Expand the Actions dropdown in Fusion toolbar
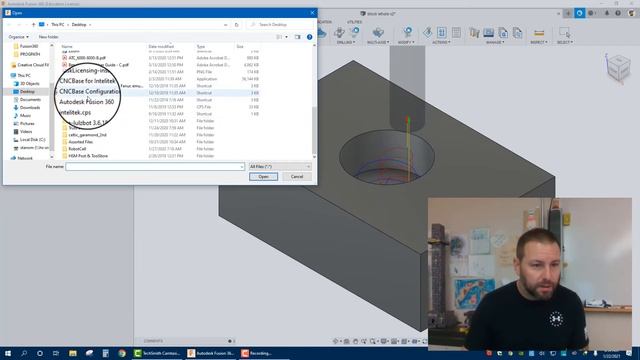This screenshot has height=360, width=640. [441, 42]
